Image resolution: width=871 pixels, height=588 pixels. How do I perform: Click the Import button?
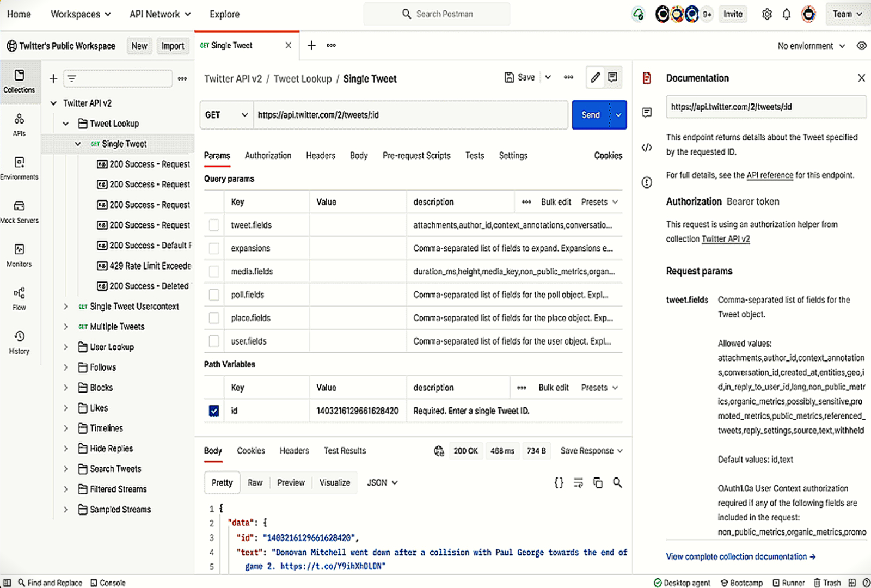tap(173, 46)
